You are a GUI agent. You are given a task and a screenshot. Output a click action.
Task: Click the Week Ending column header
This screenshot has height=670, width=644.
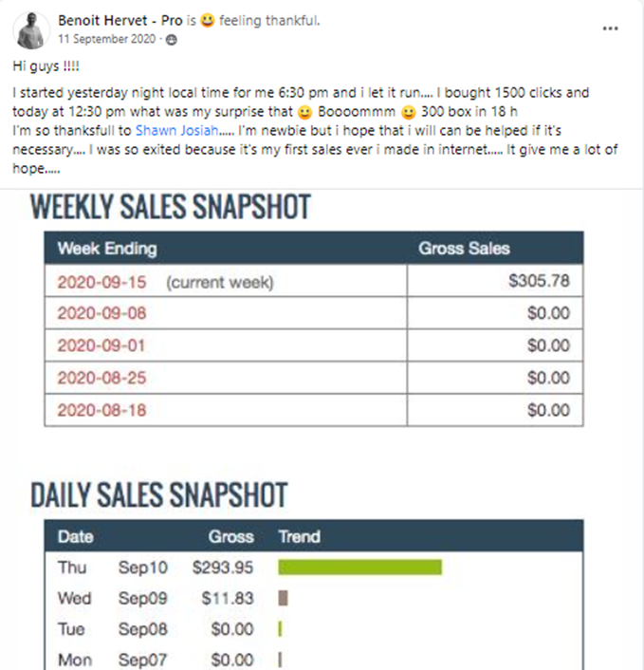[107, 249]
